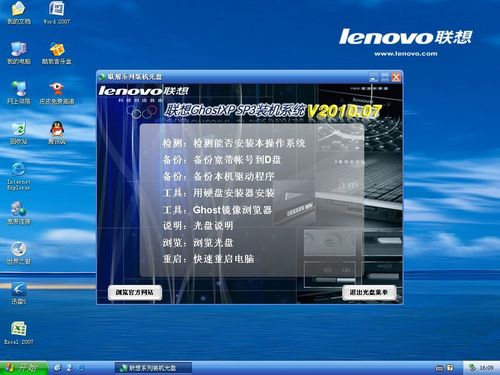Select 检测能否安装本操作系统 option
Image resolution: width=500 pixels, height=375 pixels.
coord(234,143)
